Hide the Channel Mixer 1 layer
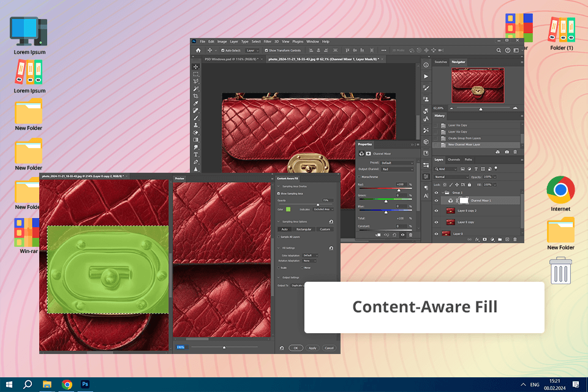Image resolution: width=588 pixels, height=392 pixels. pyautogui.click(x=436, y=201)
